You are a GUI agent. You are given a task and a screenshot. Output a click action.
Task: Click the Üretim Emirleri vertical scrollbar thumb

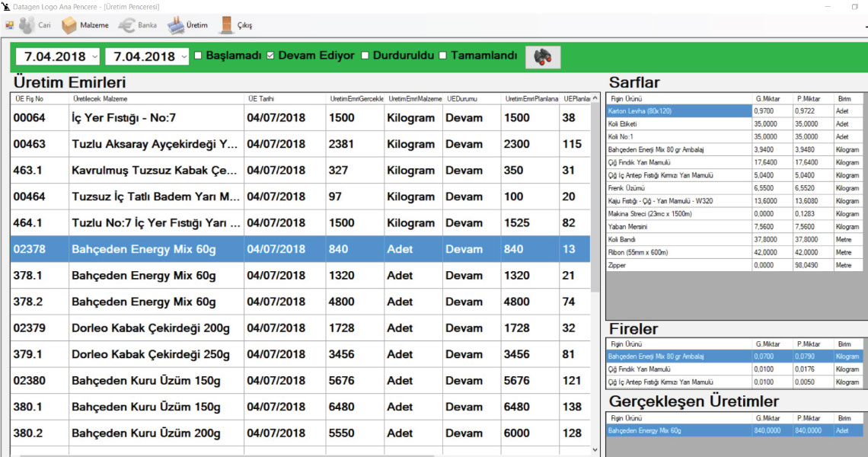pos(595,197)
